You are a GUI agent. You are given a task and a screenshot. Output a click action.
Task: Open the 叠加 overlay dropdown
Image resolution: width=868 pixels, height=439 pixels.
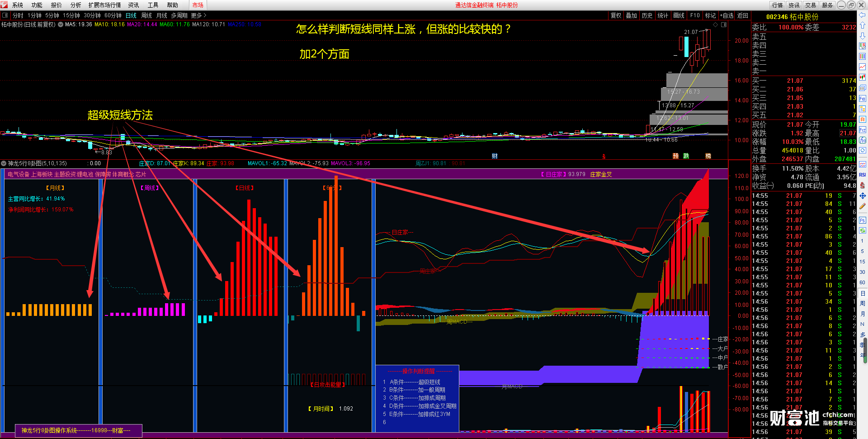coord(632,15)
